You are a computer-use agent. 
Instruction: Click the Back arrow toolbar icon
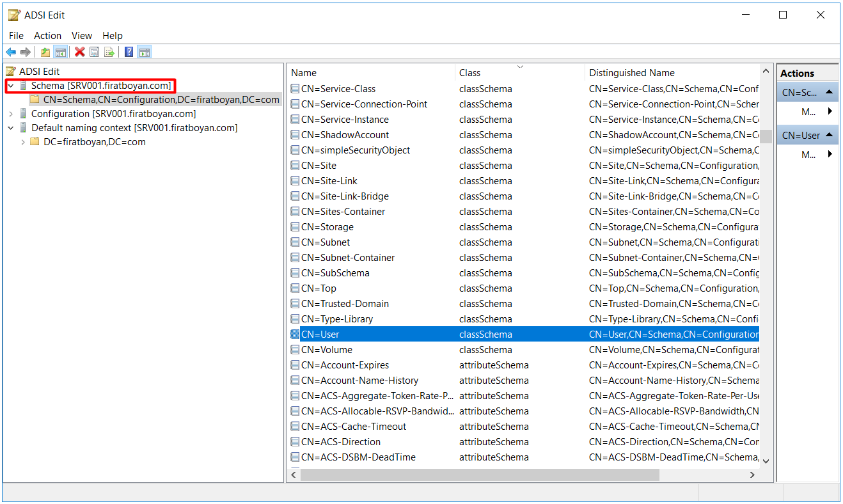[x=11, y=52]
